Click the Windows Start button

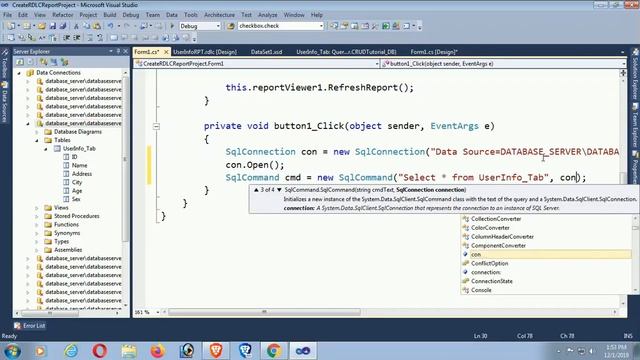(x=12, y=351)
